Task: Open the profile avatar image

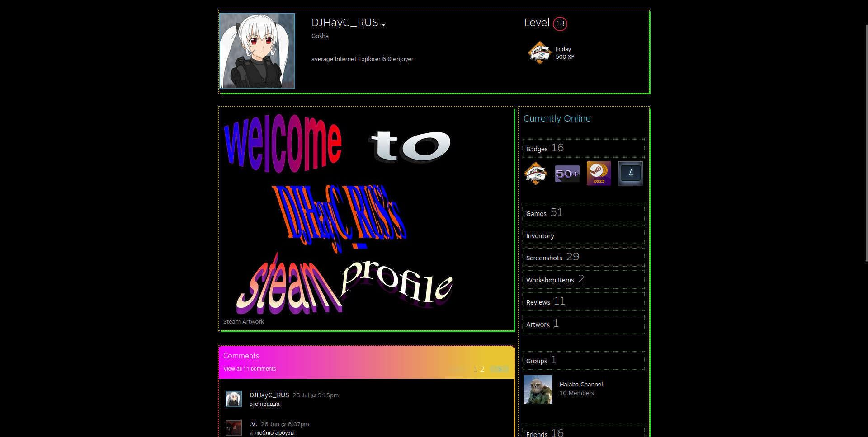Action: [x=257, y=51]
